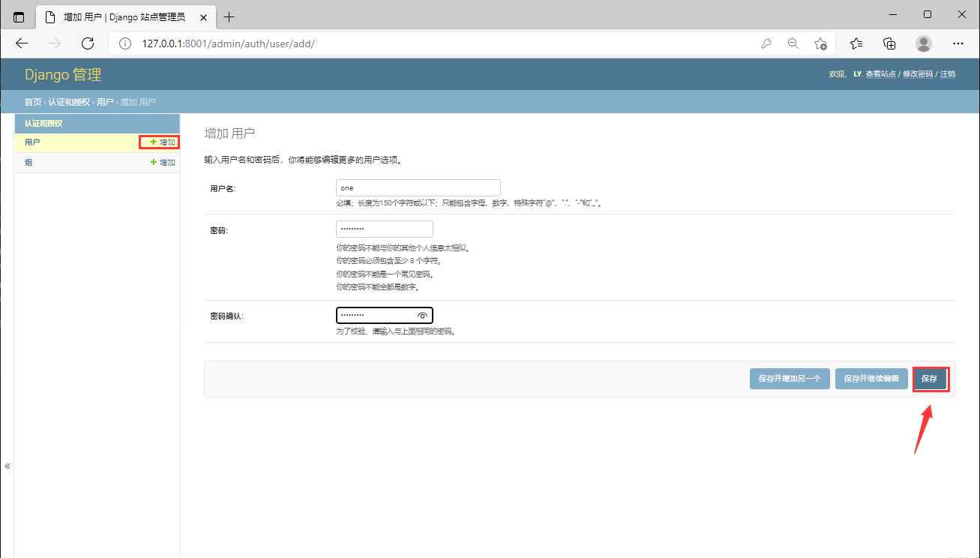The image size is (980, 558).
Task: Open the tab actions menu icon
Action: [x=19, y=16]
